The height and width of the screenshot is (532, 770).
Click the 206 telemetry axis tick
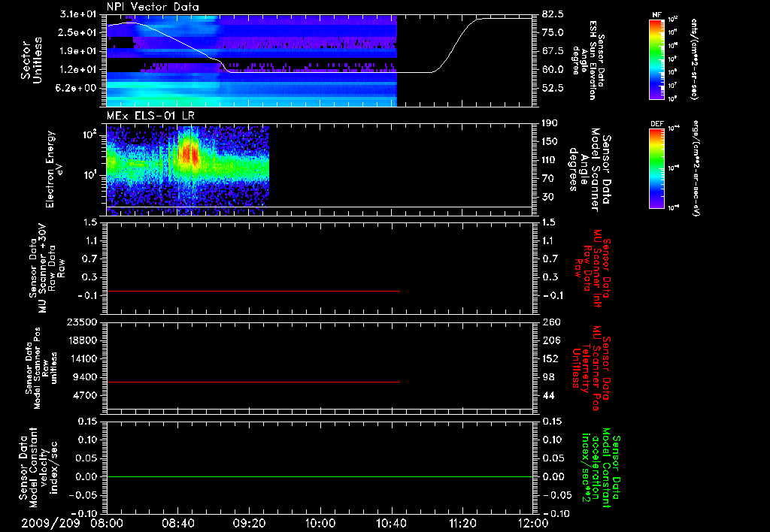pos(551,340)
